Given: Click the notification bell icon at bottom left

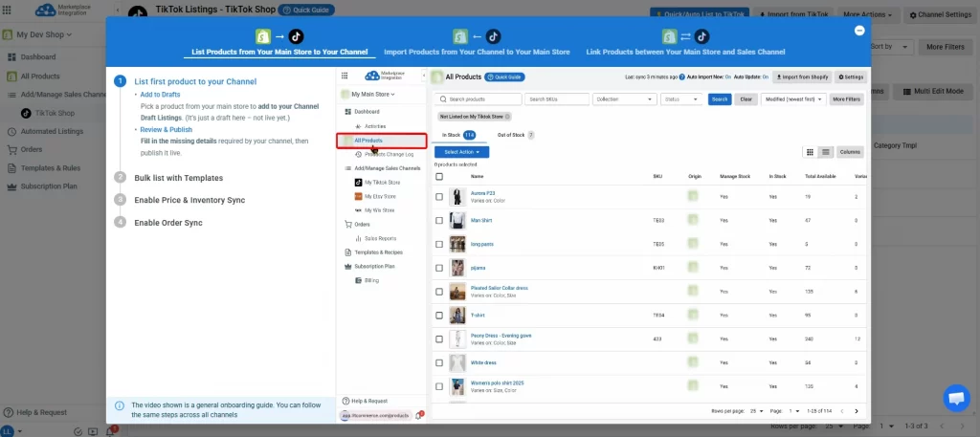Looking at the screenshot, I should click(x=110, y=430).
